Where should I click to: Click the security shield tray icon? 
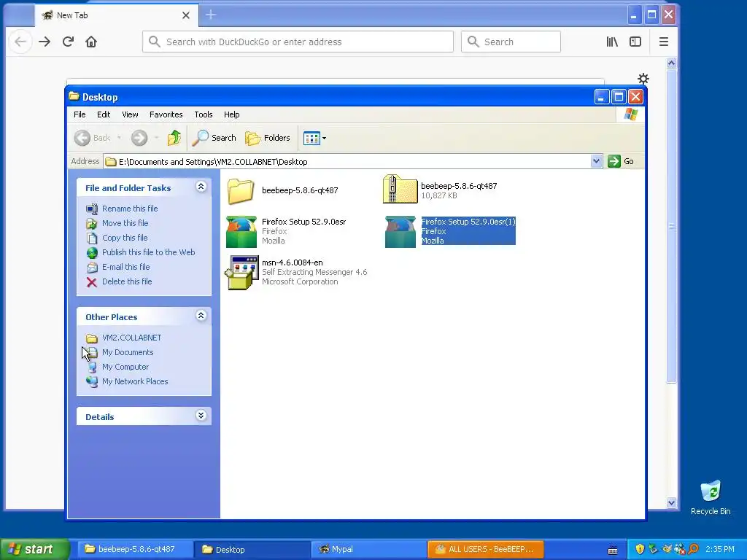point(640,549)
